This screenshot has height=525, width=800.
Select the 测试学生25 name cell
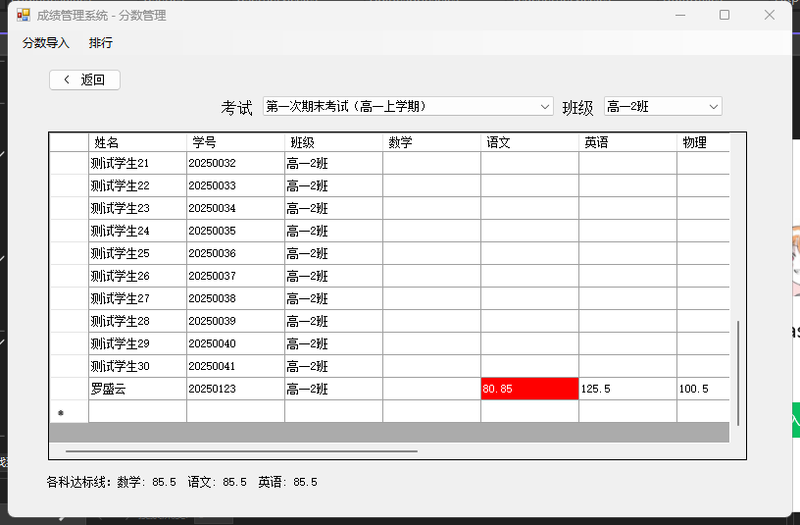coord(138,253)
